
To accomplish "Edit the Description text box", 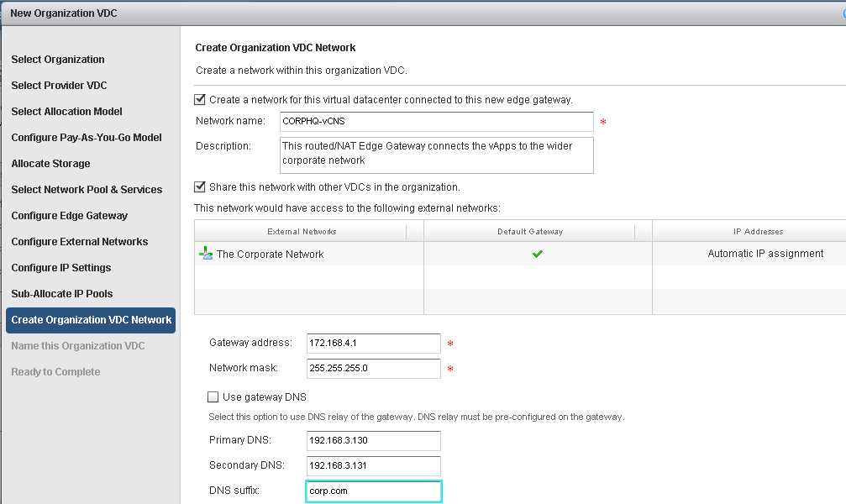I will point(436,155).
